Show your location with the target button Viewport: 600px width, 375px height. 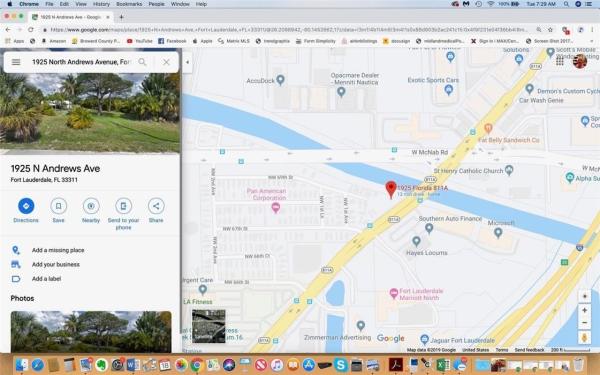[584, 296]
